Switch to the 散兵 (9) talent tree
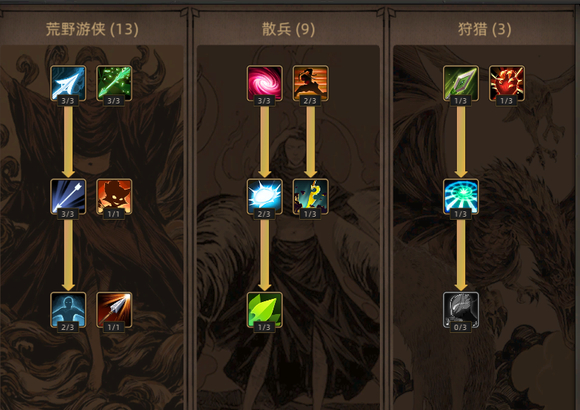The width and height of the screenshot is (580, 410). coord(288,29)
